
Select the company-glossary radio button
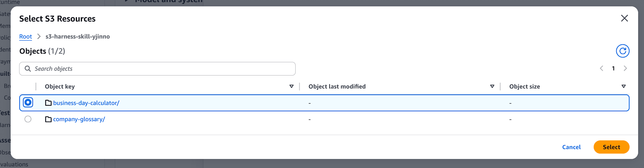point(28,119)
